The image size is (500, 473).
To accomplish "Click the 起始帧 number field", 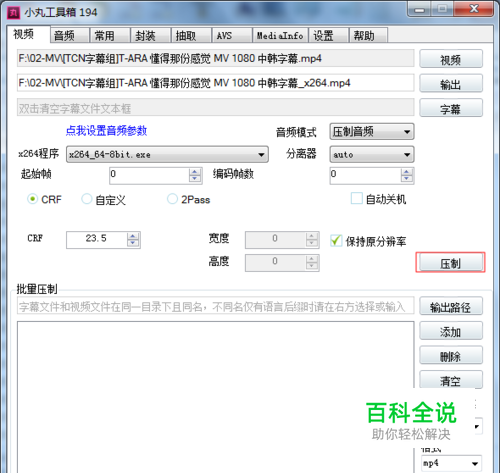I will point(149,175).
